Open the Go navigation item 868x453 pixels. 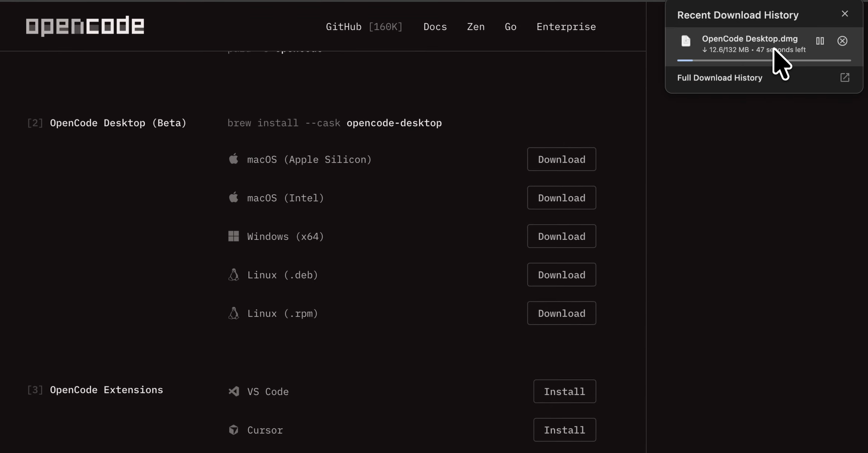[x=510, y=27]
